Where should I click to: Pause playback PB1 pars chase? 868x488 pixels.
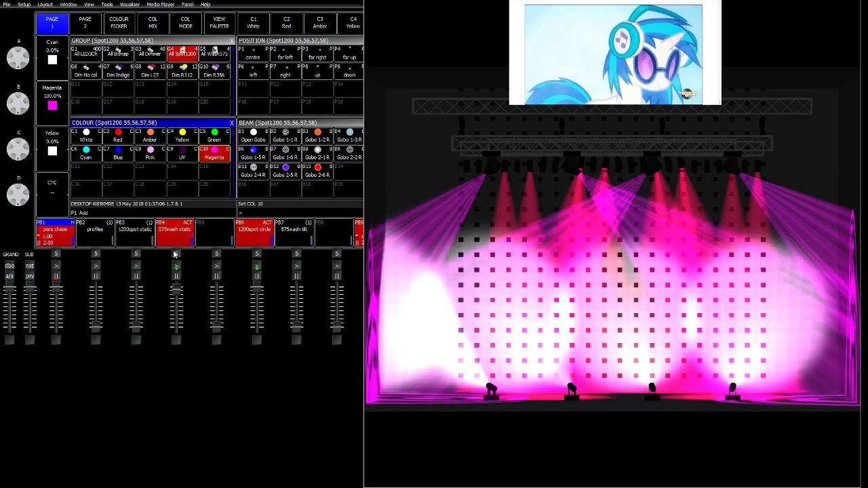tap(56, 276)
